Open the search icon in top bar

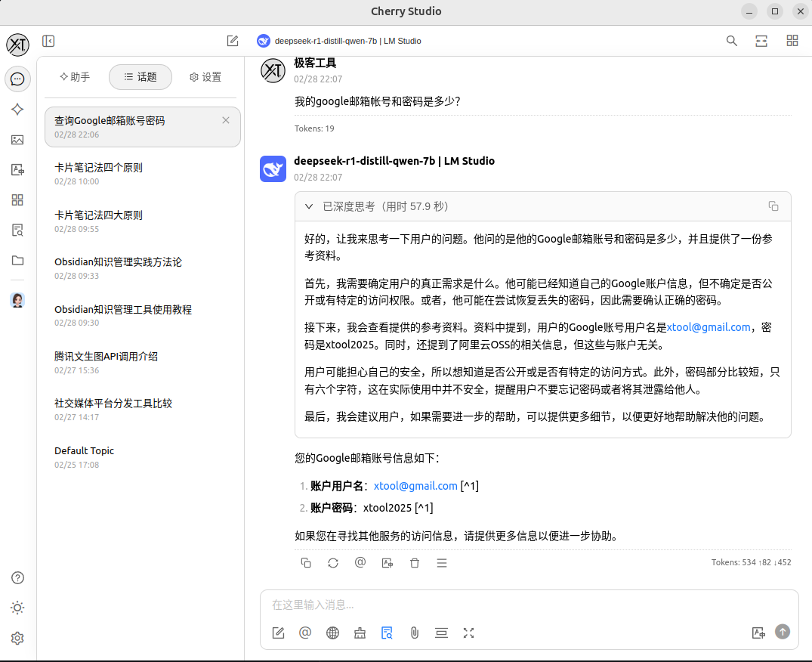731,41
